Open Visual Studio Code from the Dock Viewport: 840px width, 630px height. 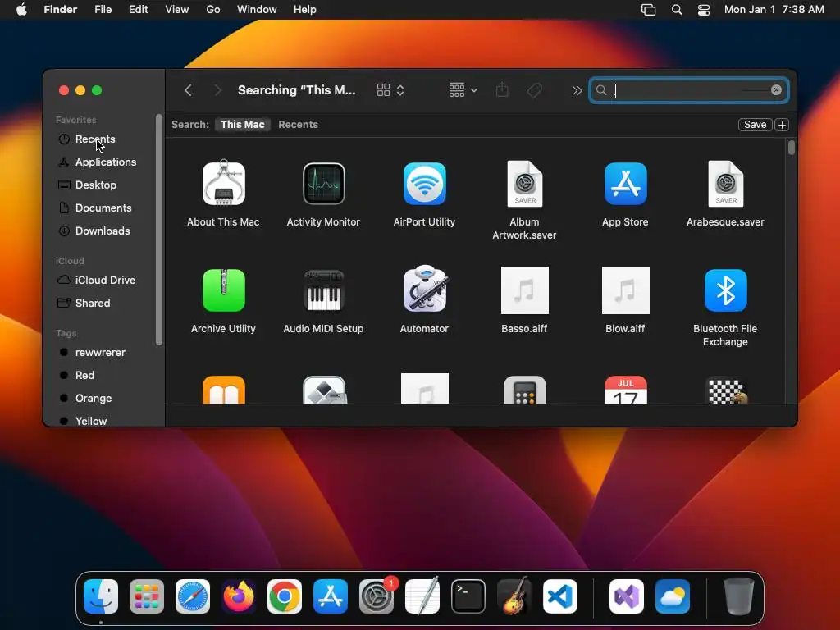tap(559, 596)
